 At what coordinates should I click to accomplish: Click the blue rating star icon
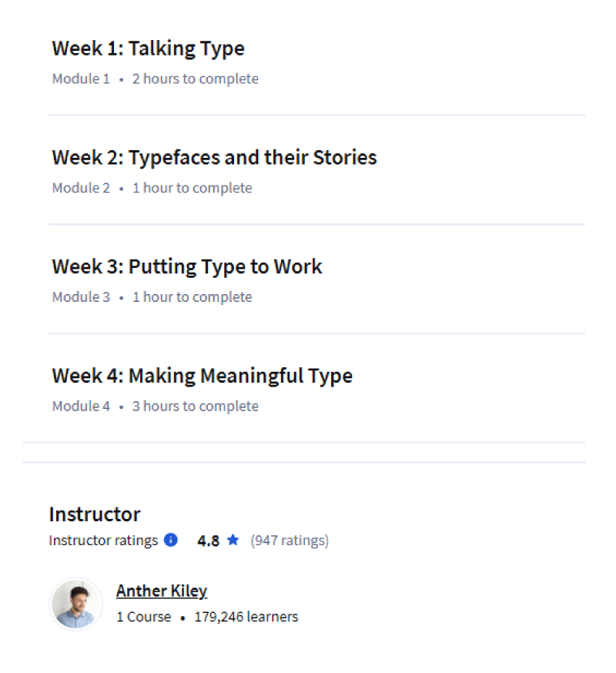pyautogui.click(x=233, y=540)
